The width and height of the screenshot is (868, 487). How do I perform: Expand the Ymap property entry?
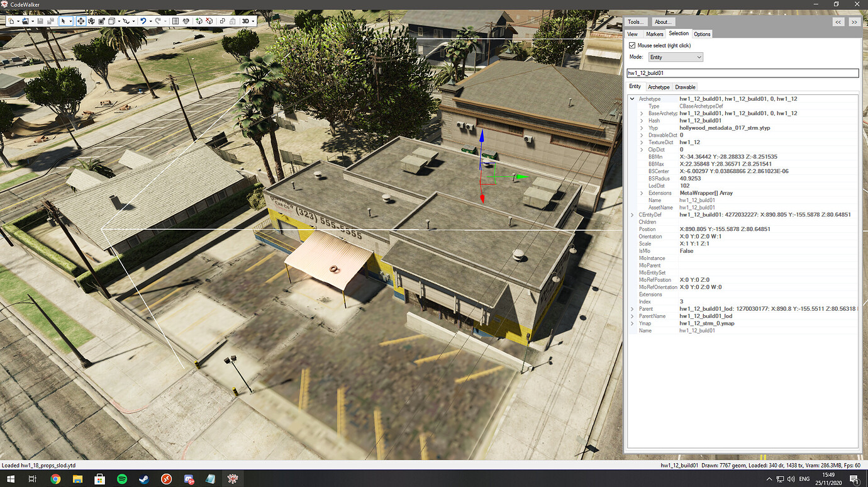632,323
